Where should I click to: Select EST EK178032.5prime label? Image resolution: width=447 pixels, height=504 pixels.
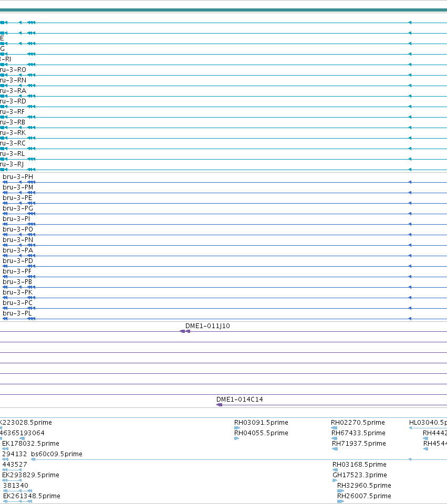30,444
